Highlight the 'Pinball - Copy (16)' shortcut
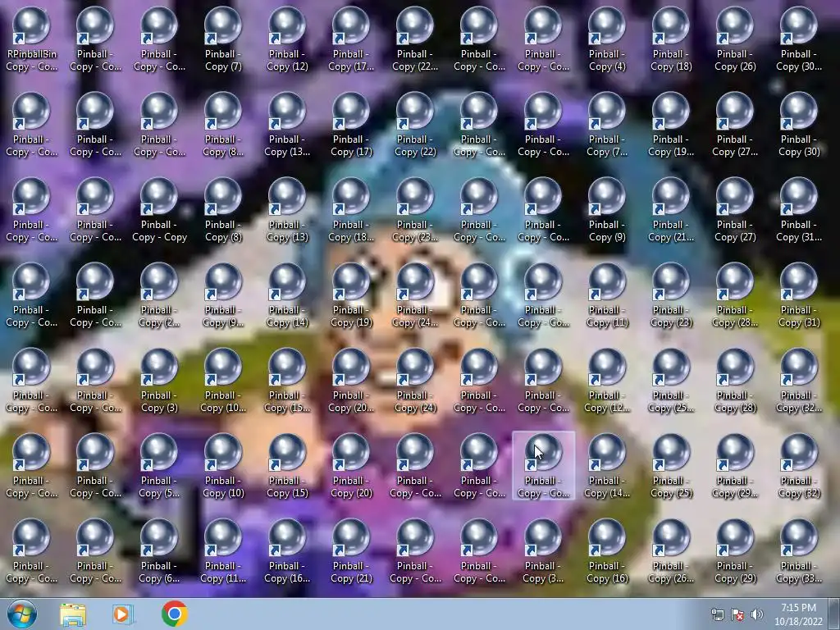 pyautogui.click(x=607, y=550)
